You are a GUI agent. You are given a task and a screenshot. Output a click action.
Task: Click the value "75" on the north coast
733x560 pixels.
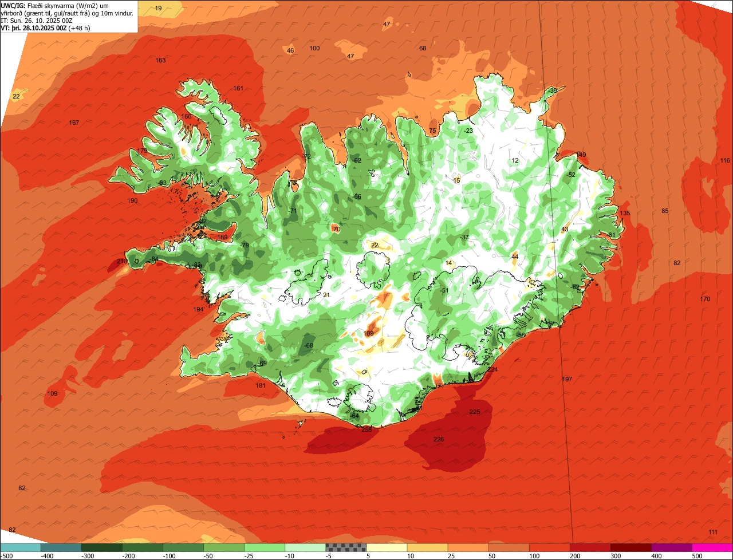pyautogui.click(x=432, y=131)
